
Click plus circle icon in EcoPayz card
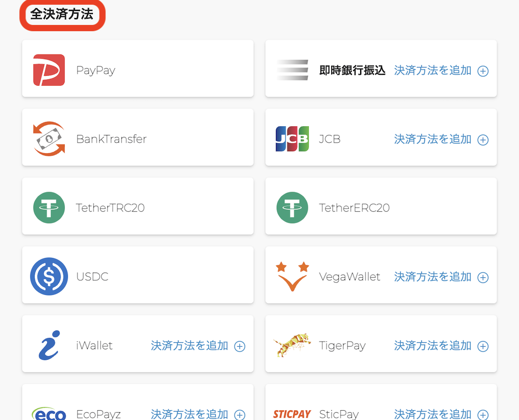240,415
